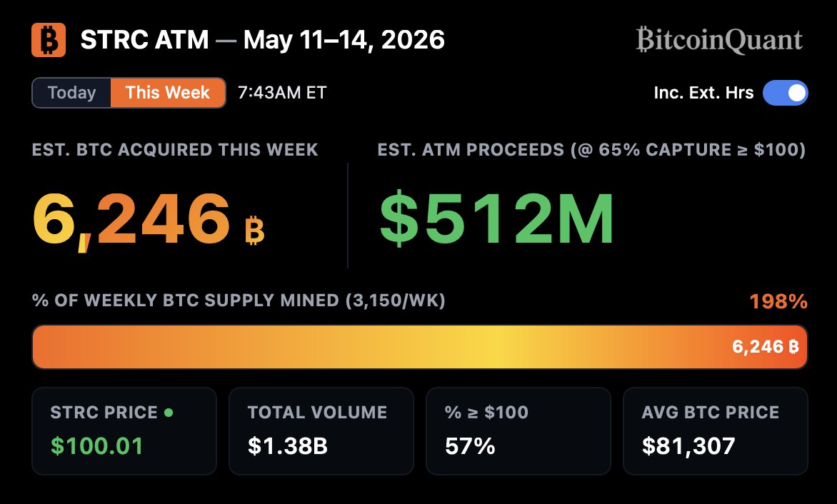Click the 7:43AM ET timestamp

282,93
